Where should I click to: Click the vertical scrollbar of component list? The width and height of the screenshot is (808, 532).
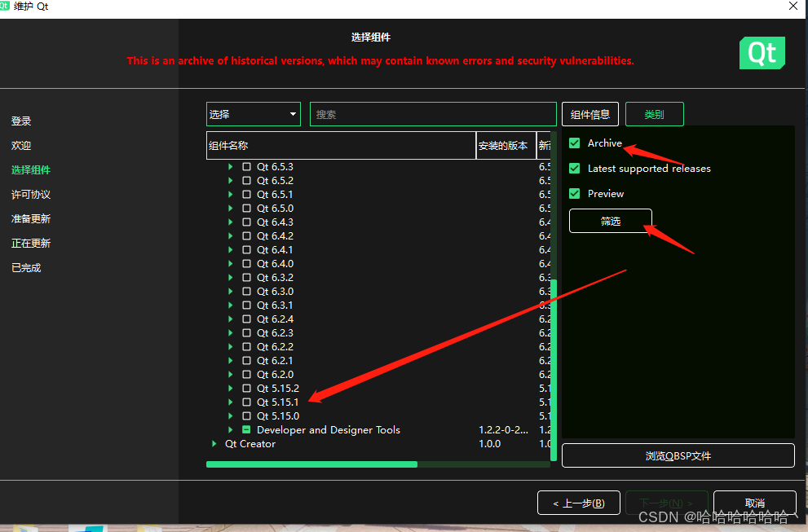[554, 370]
